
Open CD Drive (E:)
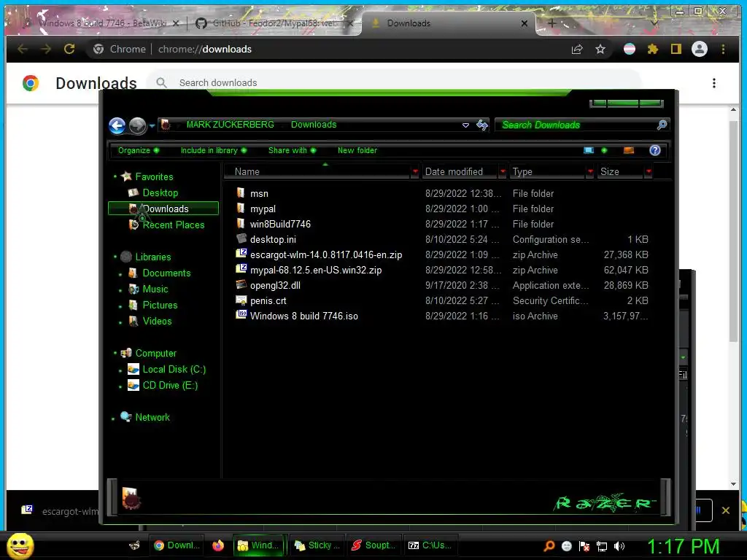(x=170, y=385)
